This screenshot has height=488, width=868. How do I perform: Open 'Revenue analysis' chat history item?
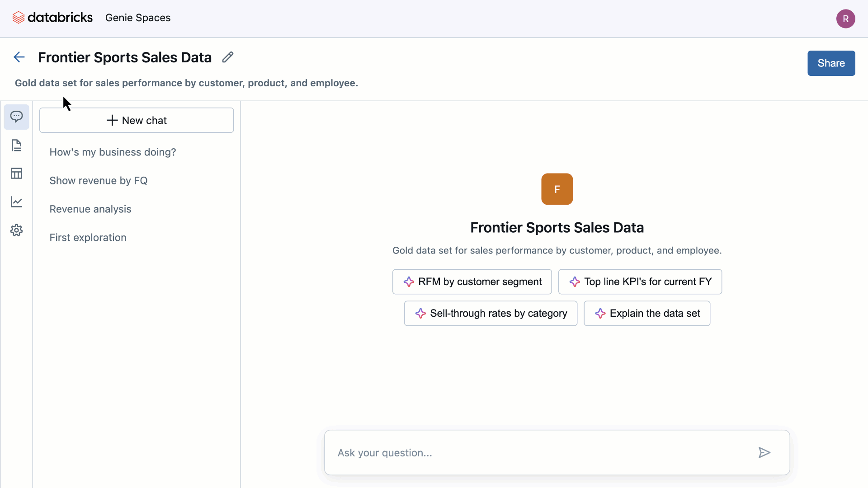(90, 209)
